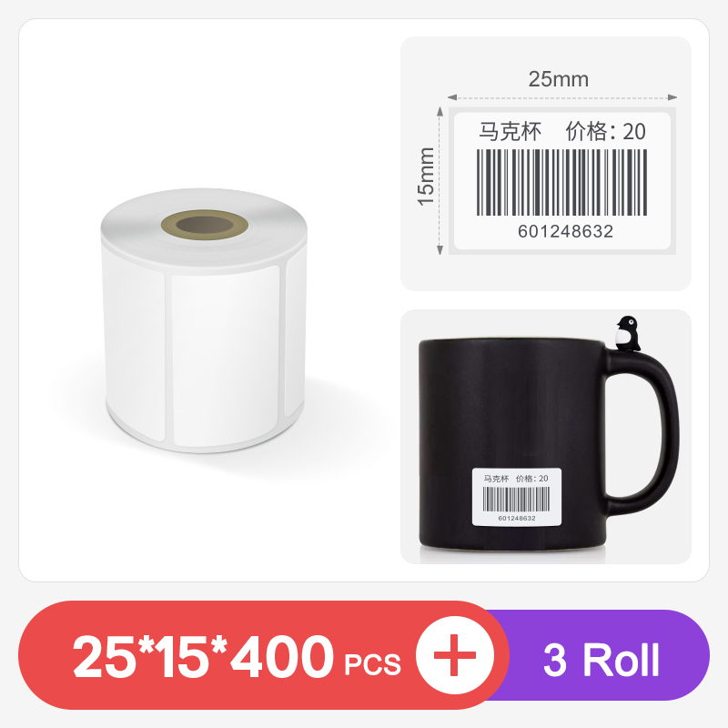Click the PCS text in red badge
The image size is (728, 728).
point(372,664)
